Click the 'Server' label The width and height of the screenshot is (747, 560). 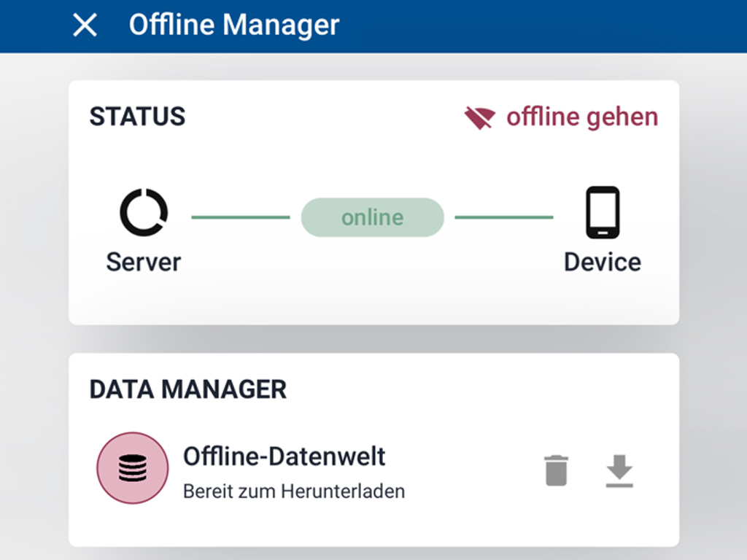(x=144, y=262)
